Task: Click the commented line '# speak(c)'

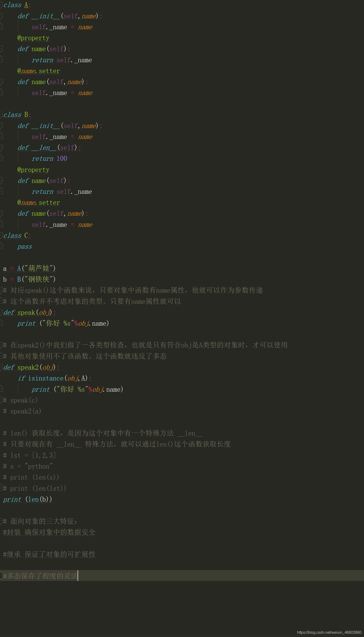Action: 20,400
